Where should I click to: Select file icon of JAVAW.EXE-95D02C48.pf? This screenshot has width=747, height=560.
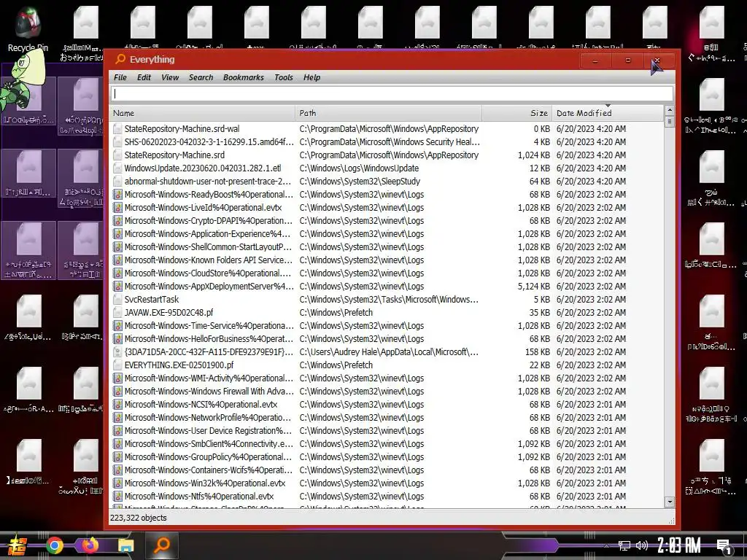[117, 312]
